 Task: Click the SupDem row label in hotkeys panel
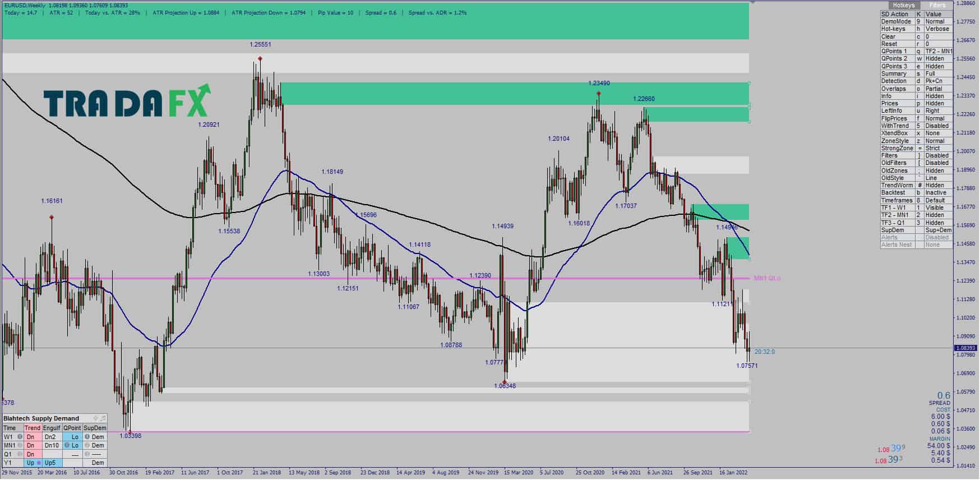[x=898, y=230]
